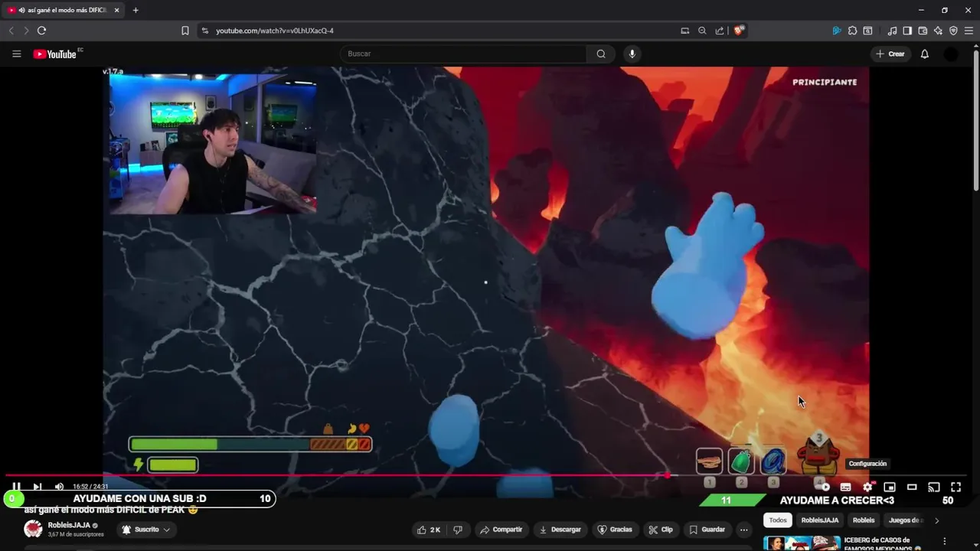This screenshot has width=980, height=551.
Task: Click the address bar URL
Action: tap(275, 31)
